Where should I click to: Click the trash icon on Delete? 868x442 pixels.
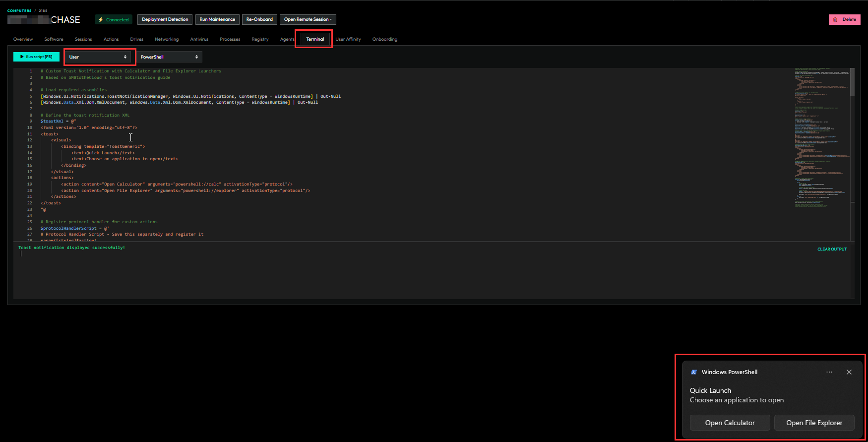pyautogui.click(x=835, y=20)
